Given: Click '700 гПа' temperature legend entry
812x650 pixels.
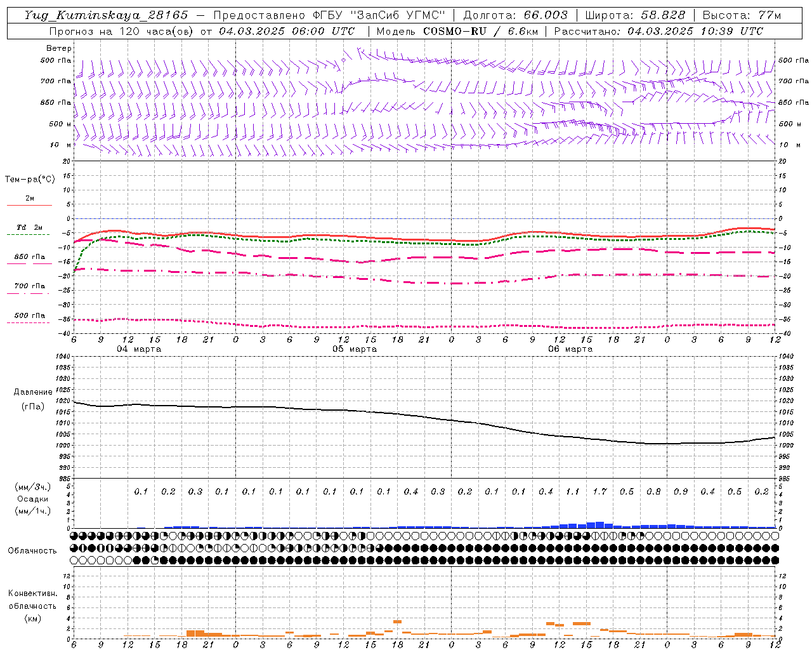Looking at the screenshot, I should pyautogui.click(x=29, y=286).
